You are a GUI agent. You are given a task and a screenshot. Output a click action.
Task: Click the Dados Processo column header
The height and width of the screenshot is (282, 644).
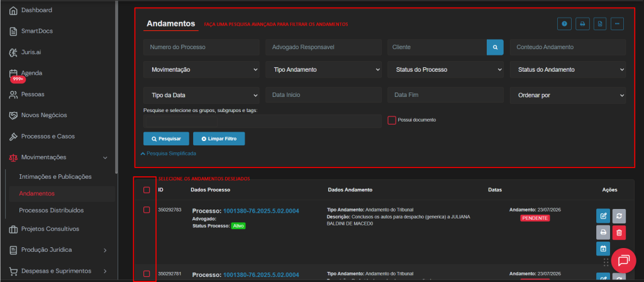(x=210, y=190)
